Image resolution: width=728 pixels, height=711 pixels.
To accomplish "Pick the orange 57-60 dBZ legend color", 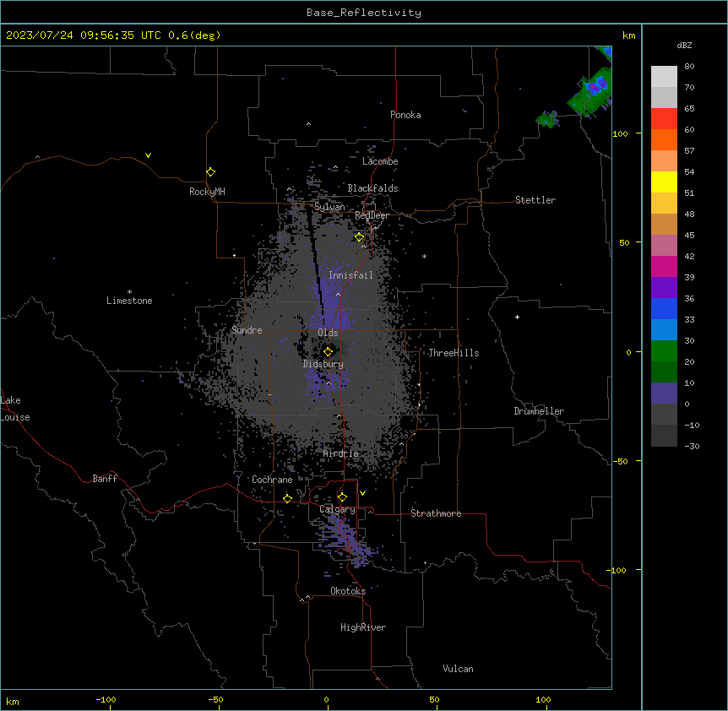I will [x=664, y=139].
